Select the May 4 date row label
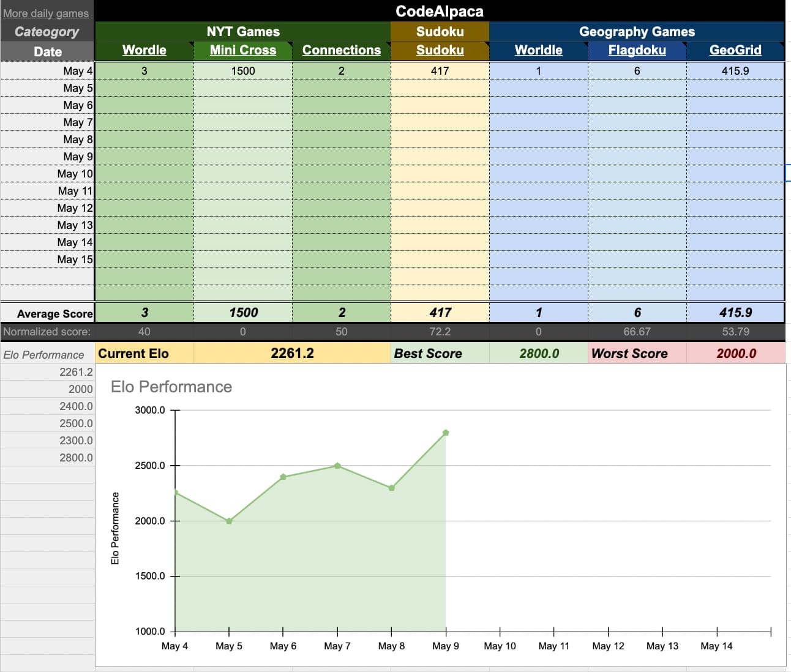This screenshot has height=672, width=791. coord(47,71)
